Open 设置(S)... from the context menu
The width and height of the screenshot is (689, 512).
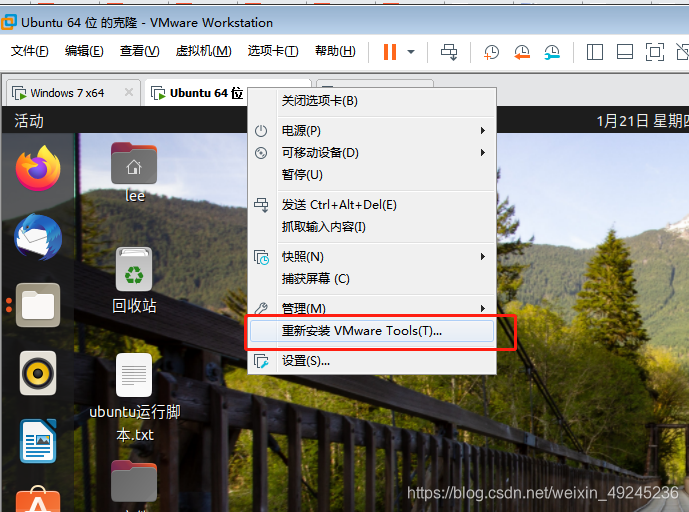pos(372,361)
